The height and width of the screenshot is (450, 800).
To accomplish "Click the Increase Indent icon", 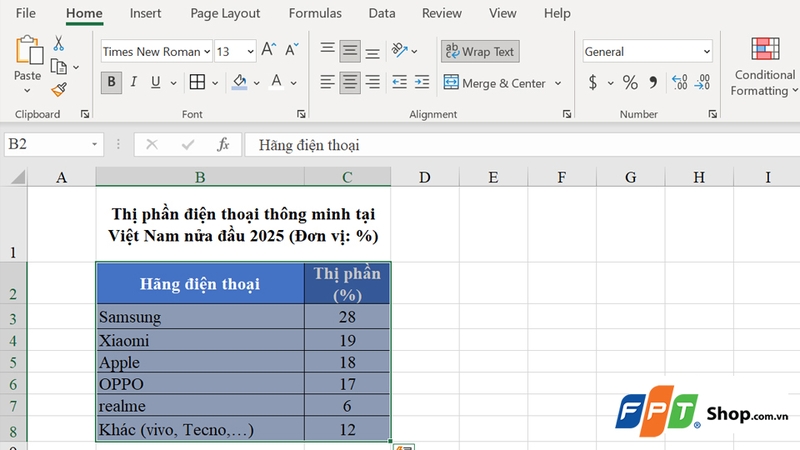I will point(424,83).
